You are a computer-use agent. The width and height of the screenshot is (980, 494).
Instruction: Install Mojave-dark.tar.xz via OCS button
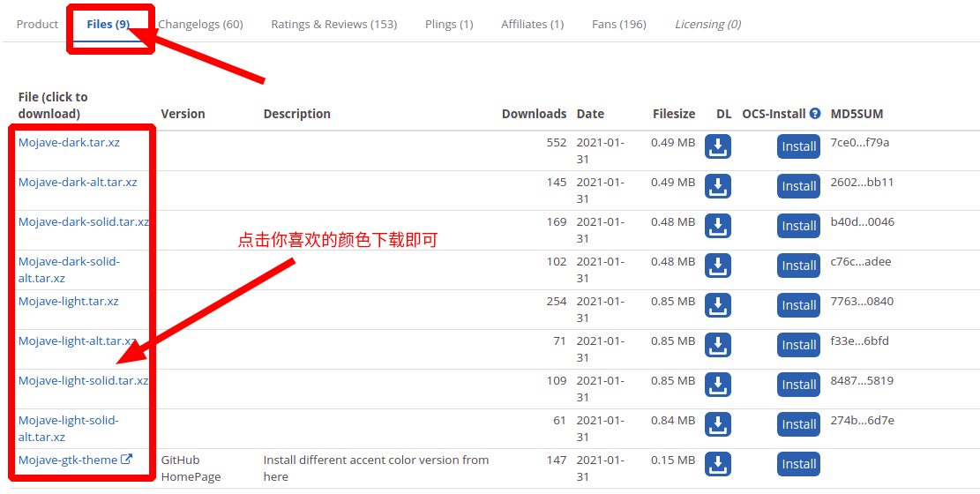(799, 146)
